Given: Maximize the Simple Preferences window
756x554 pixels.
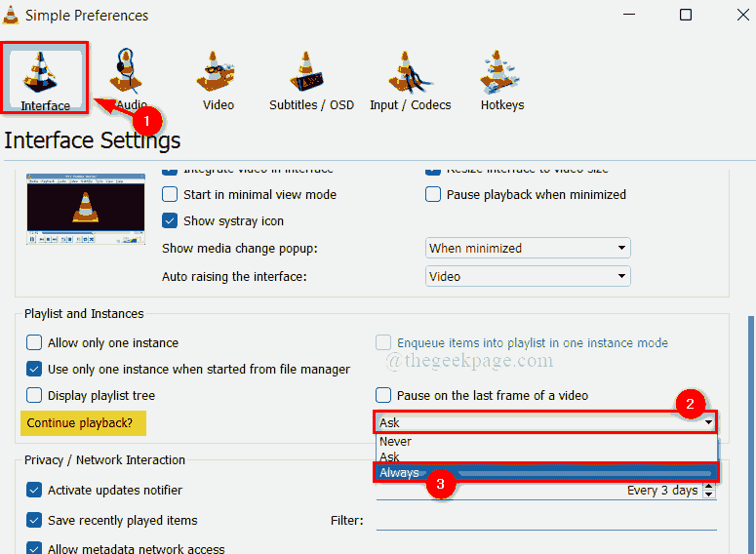Looking at the screenshot, I should pyautogui.click(x=686, y=16).
